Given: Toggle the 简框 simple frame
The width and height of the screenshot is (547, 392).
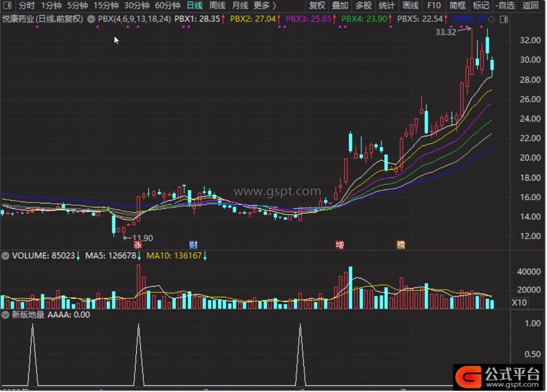Looking at the screenshot, I should [x=458, y=6].
